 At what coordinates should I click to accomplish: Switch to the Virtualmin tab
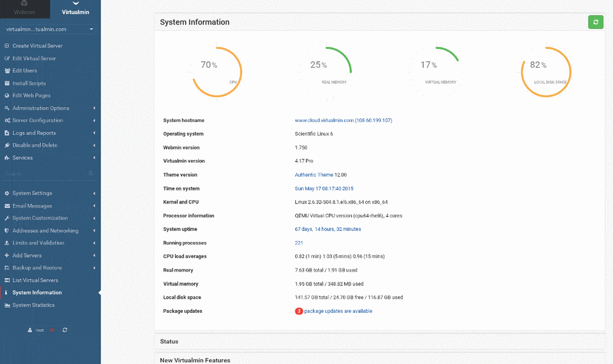76,8
